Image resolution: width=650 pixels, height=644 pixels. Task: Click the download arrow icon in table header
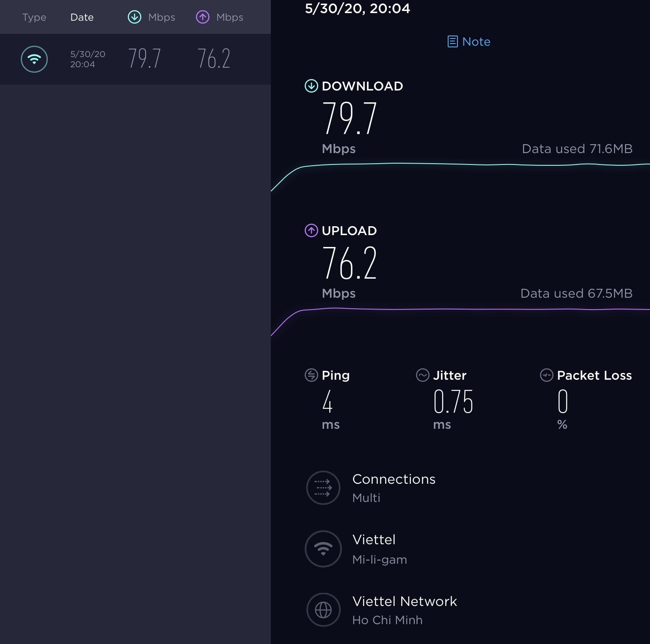(x=135, y=17)
